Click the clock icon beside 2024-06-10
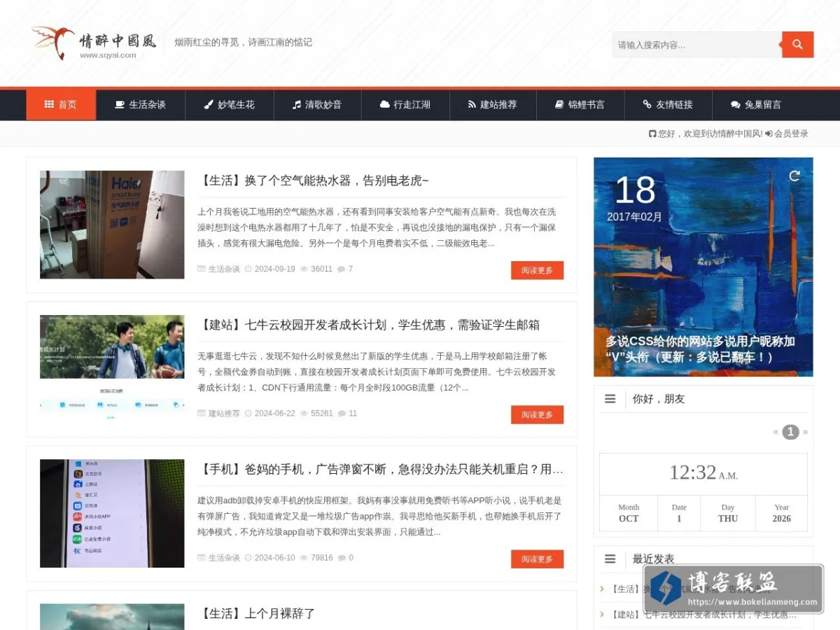Image resolution: width=840 pixels, height=630 pixels. (248, 558)
